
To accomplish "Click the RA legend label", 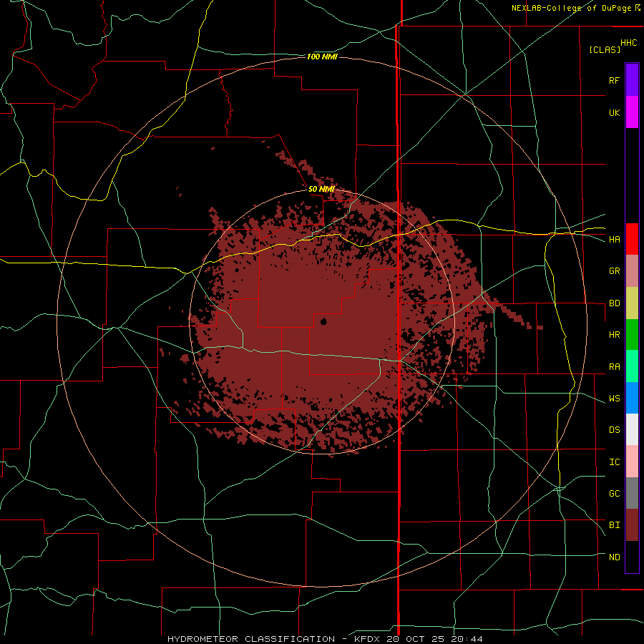I will [614, 367].
